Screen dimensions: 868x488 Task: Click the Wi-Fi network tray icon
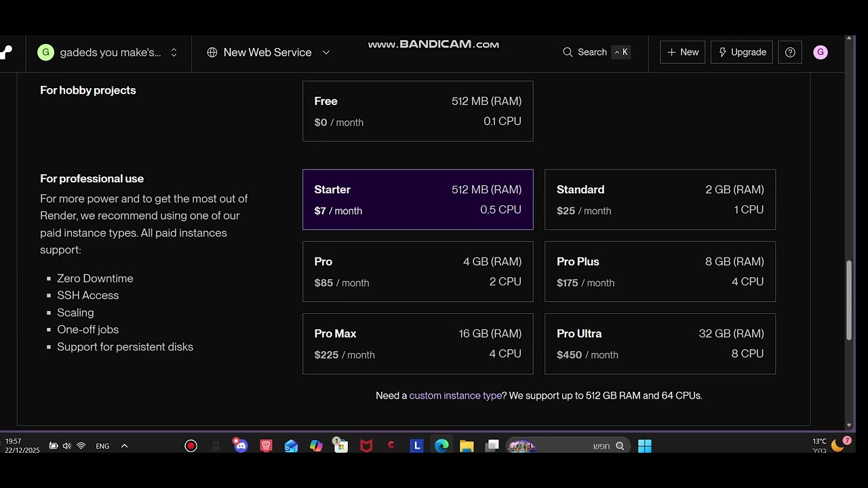point(81,446)
